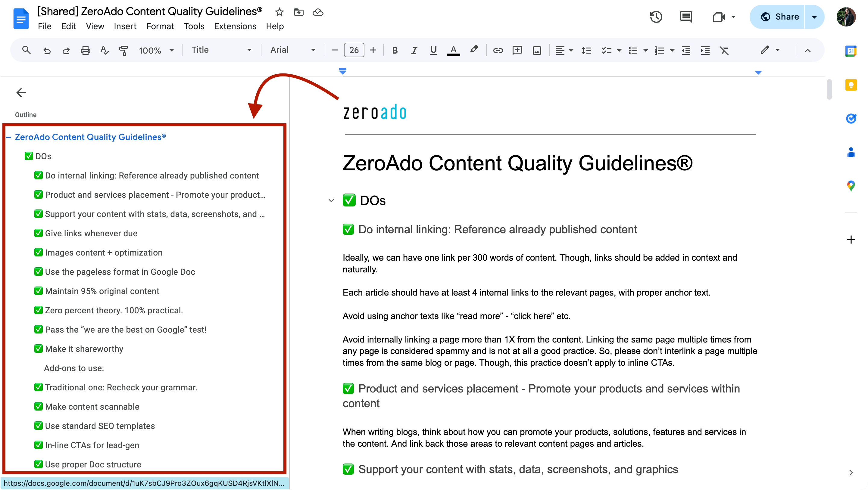868x490 pixels.
Task: Open the Format menu
Action: (x=160, y=26)
